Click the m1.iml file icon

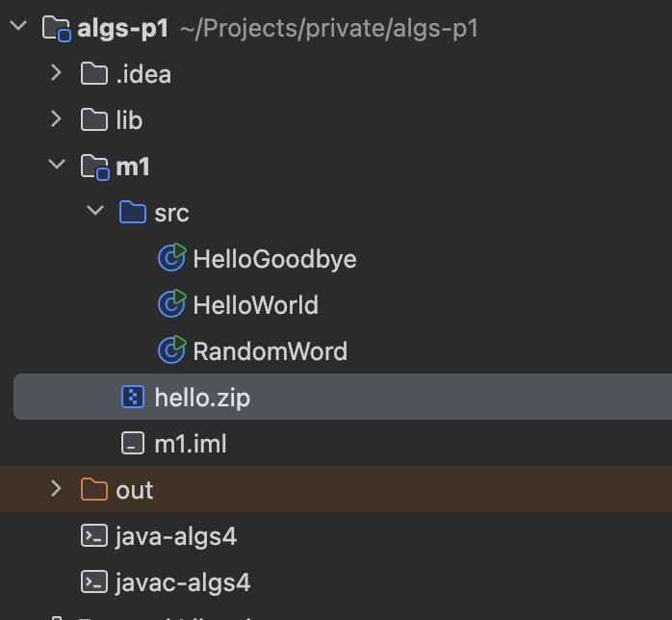(x=133, y=443)
